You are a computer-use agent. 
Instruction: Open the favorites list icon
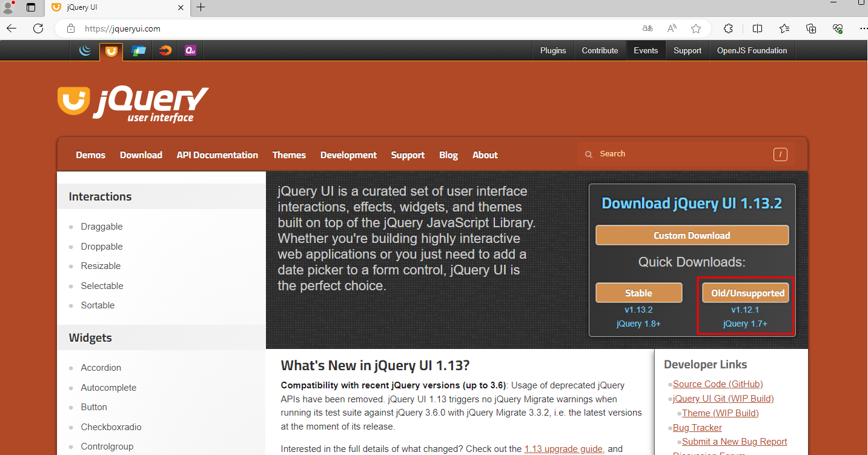click(784, 28)
